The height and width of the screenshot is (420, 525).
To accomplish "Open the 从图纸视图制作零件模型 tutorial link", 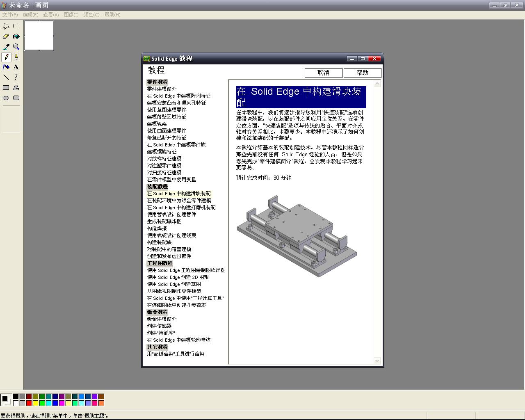I will pyautogui.click(x=174, y=291).
